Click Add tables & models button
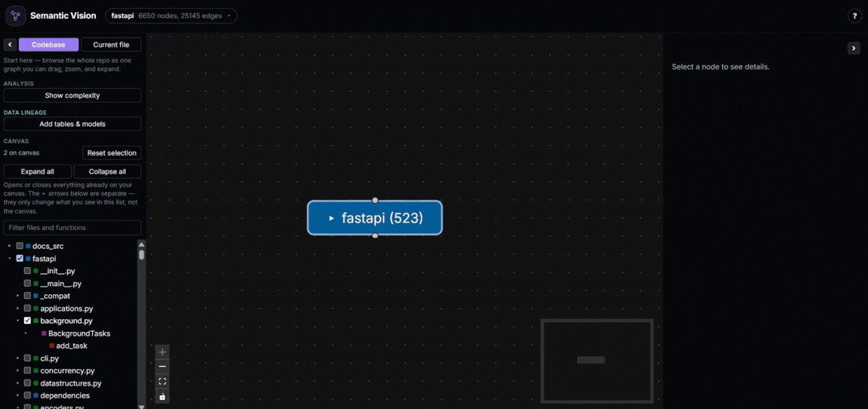Viewport: 868px width, 409px height. (x=73, y=125)
